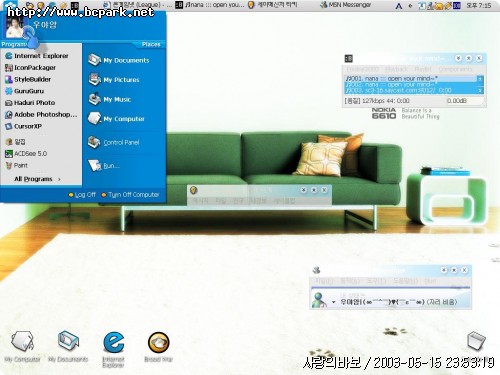Viewport: 500px width, 375px height.
Task: Open My Documents desktop icon
Action: (x=68, y=347)
